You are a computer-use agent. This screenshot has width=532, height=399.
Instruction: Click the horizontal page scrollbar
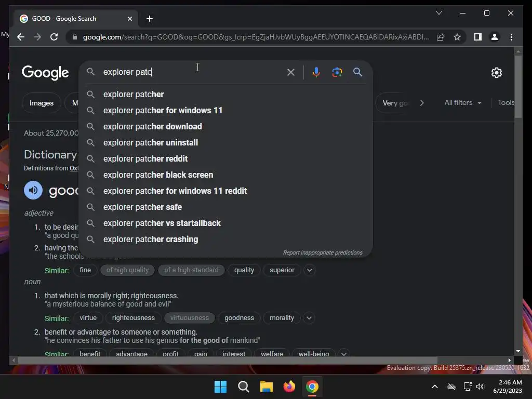[228, 360]
